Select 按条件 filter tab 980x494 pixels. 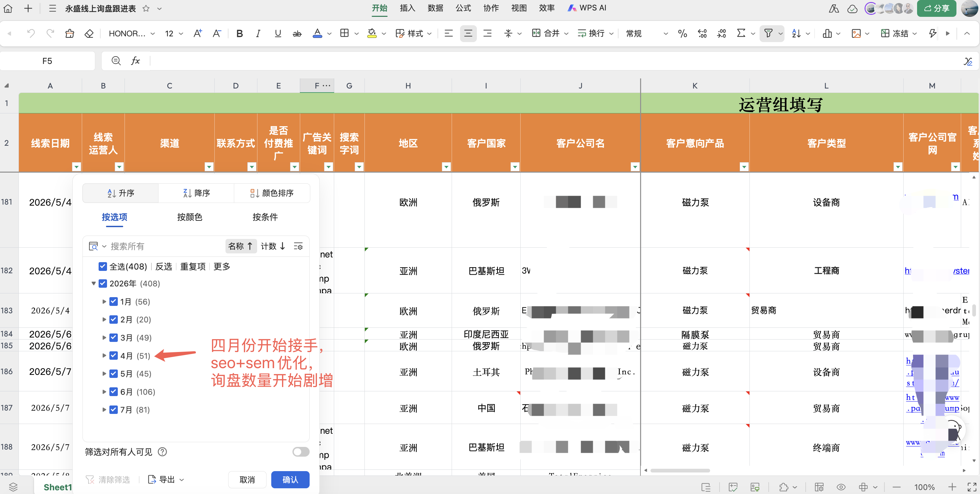point(265,217)
